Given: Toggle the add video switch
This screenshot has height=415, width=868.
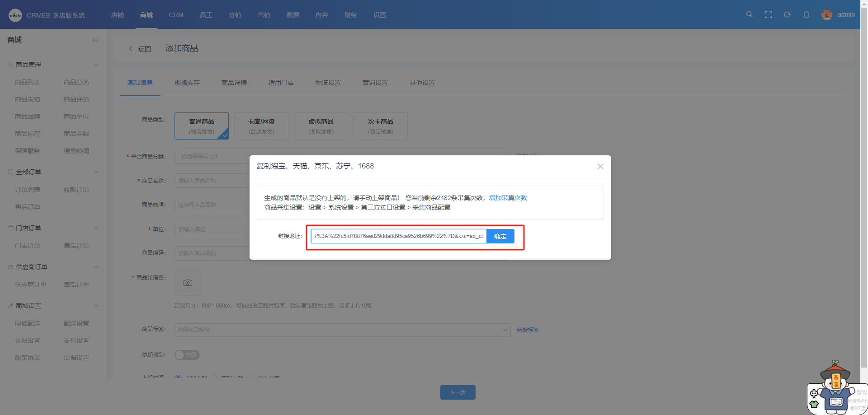Looking at the screenshot, I should click(187, 355).
